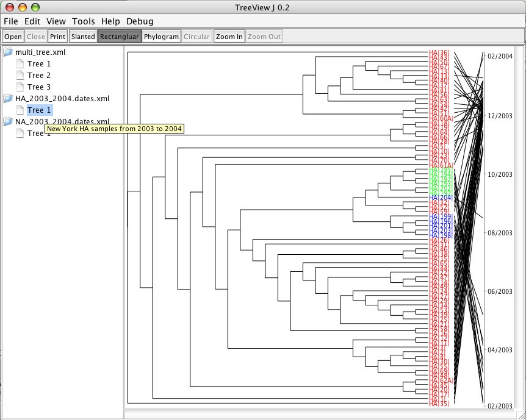526x420 pixels.
Task: Click the NA_2003_2004.dates.xml folder icon
Action: (8, 122)
